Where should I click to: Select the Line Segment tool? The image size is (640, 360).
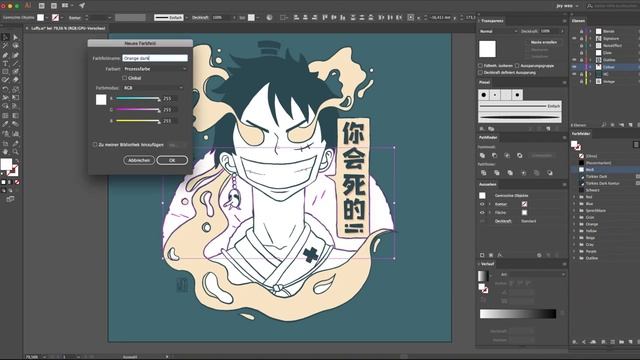[x=16, y=64]
